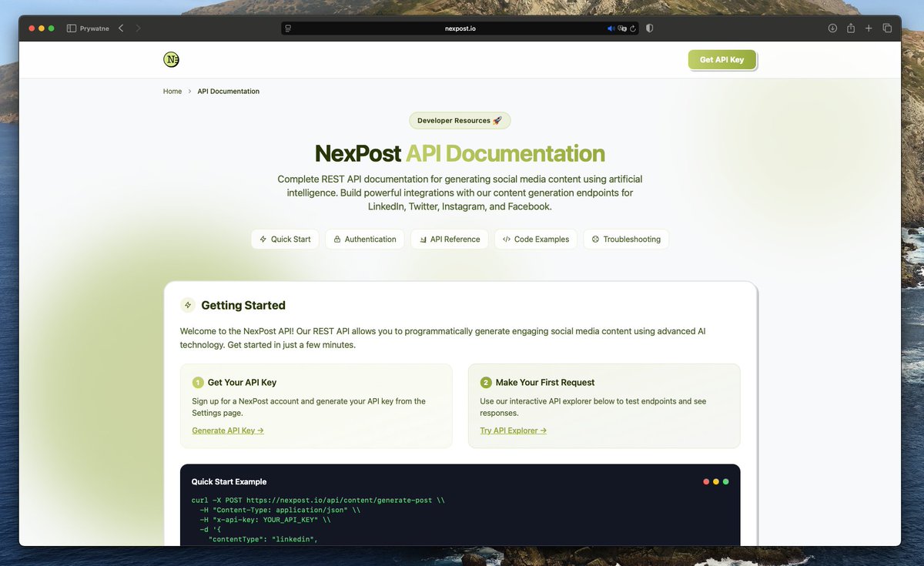The width and height of the screenshot is (924, 566).
Task: Click the Getting Started heading
Action: tap(243, 305)
